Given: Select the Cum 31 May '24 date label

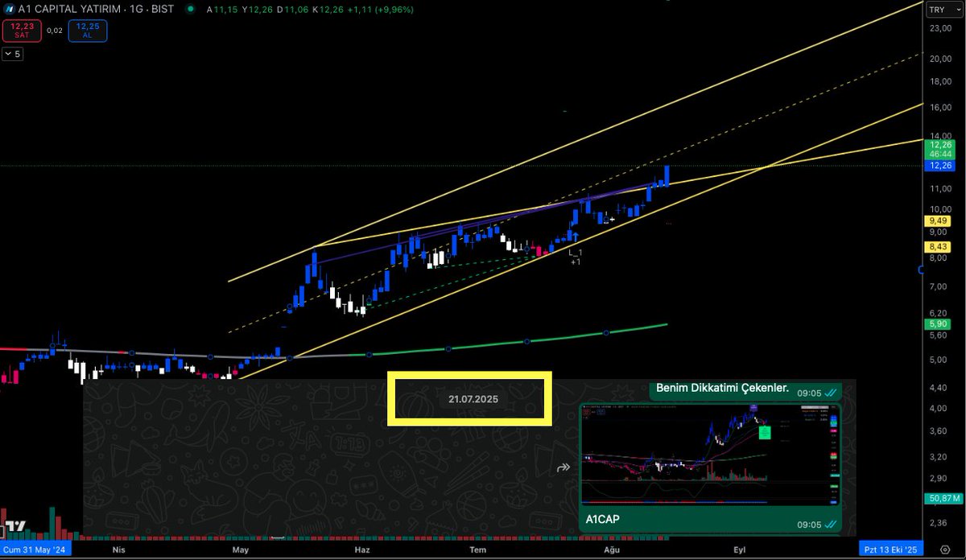Looking at the screenshot, I should click(35, 550).
